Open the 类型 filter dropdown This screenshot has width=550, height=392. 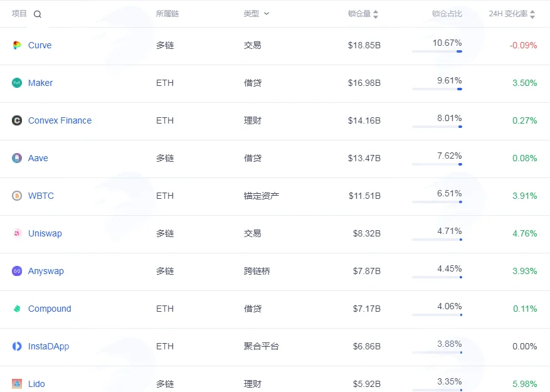(x=256, y=14)
